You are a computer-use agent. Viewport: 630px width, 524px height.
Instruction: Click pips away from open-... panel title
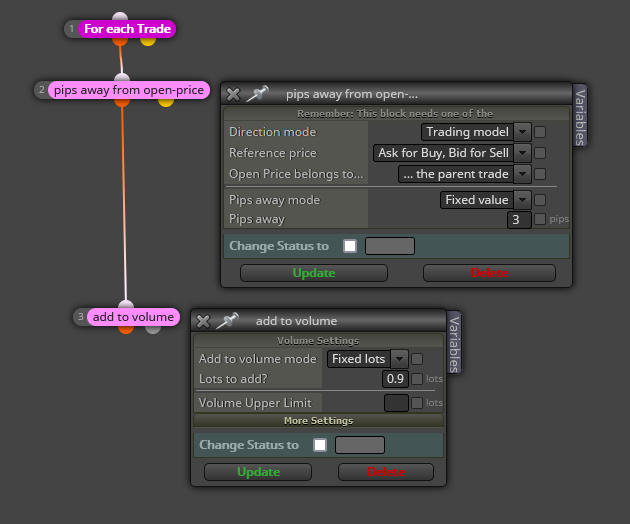[352, 94]
